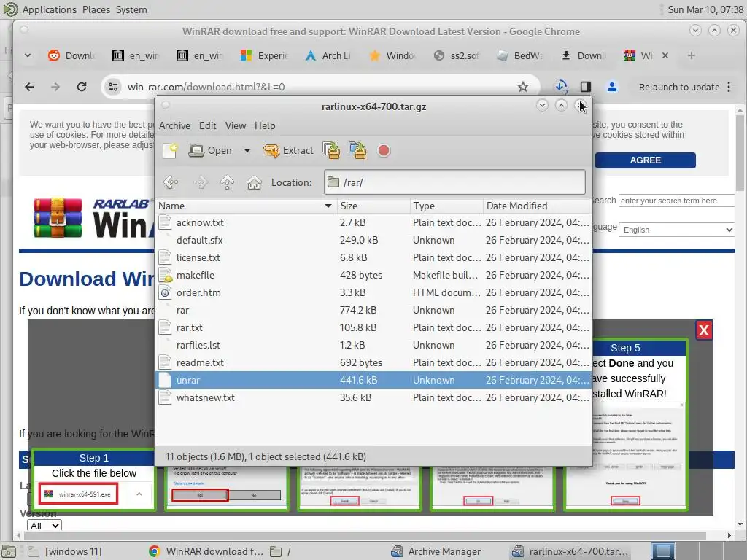Select the rar.txt file

click(373, 327)
